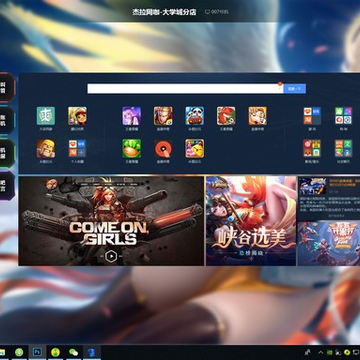Screen dimensions: 360x360
Task: Open the bottom-right app folder in the right group
Action: (x=343, y=148)
